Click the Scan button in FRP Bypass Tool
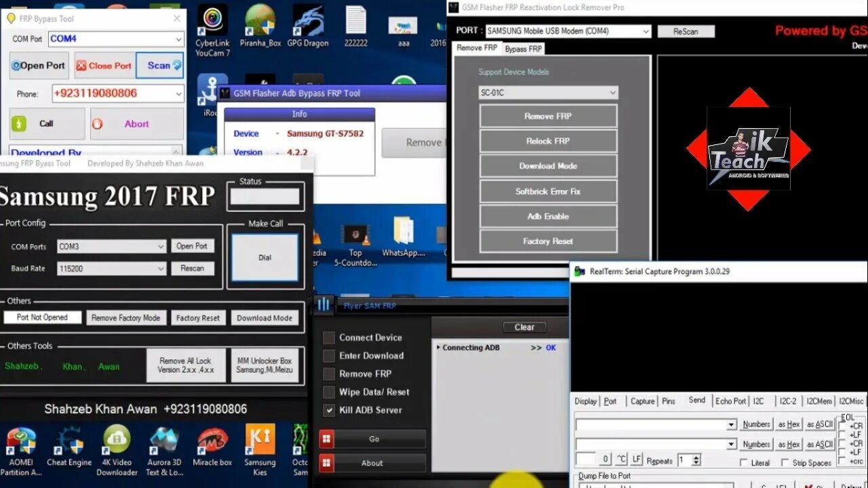This screenshot has height=488, width=868. pyautogui.click(x=160, y=66)
